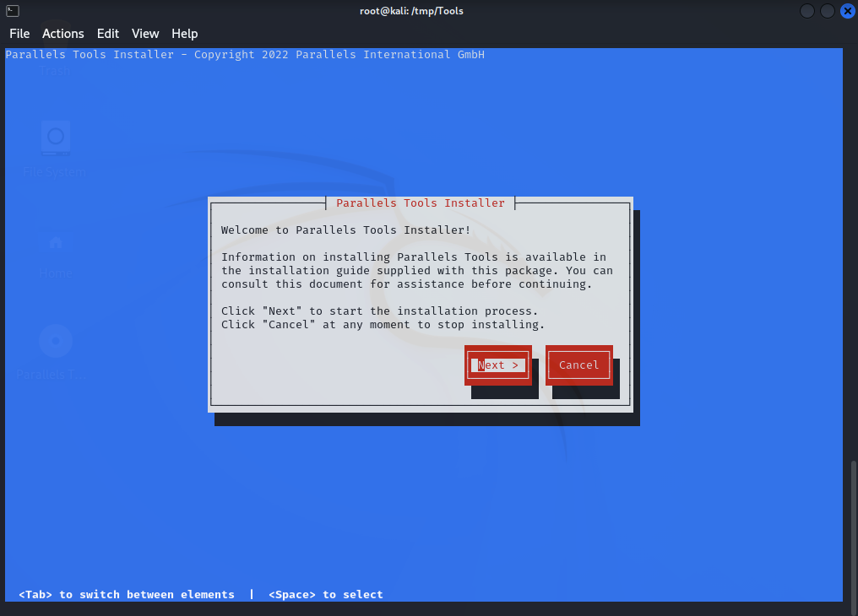Click the File System desktop icon behind terminal
Screen dimensions: 858x616
click(x=55, y=149)
